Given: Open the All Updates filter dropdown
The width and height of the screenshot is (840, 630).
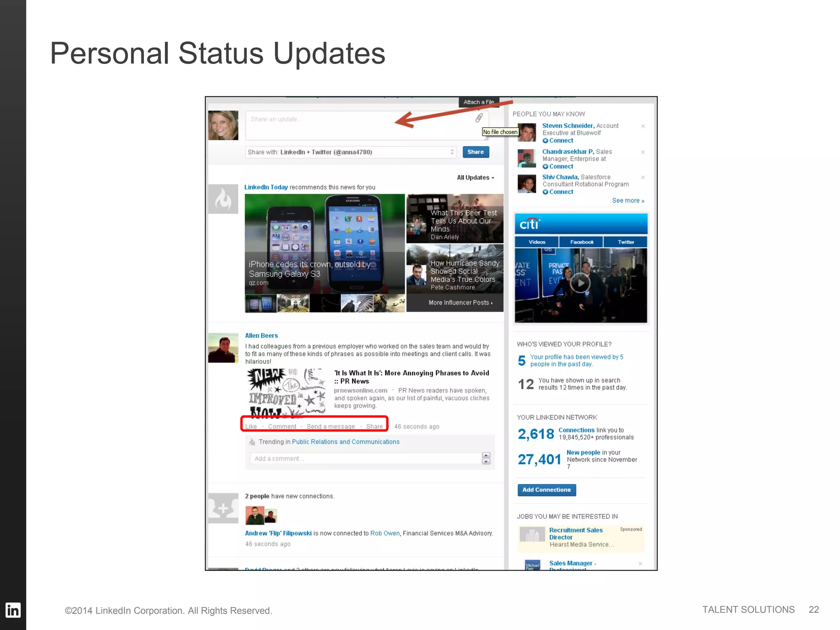Looking at the screenshot, I should 476,178.
